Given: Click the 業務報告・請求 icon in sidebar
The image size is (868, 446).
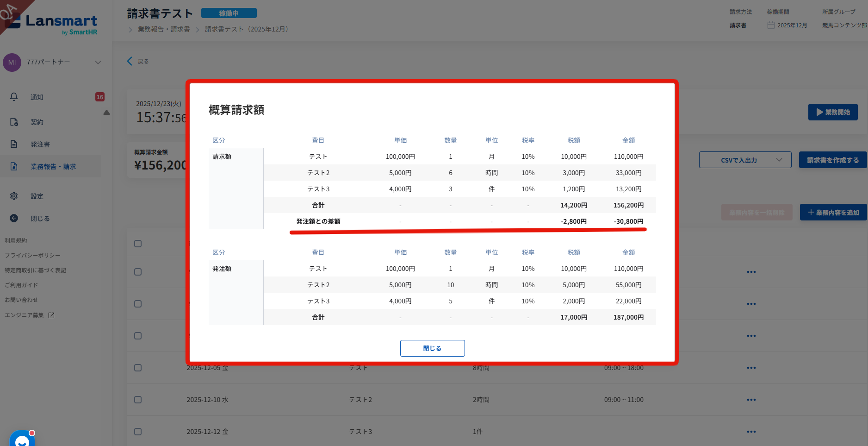Looking at the screenshot, I should 14,166.
